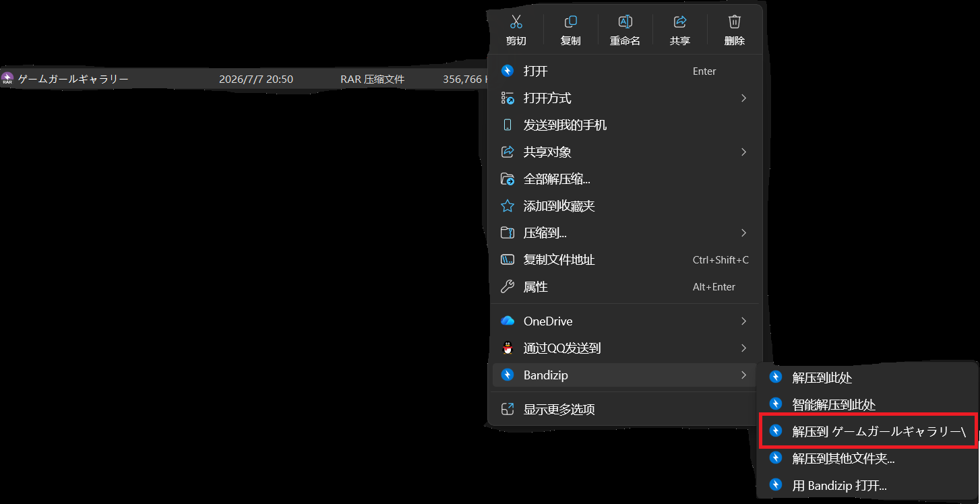Click the wrench icon beside 属性
The width and height of the screenshot is (980, 504).
point(508,286)
